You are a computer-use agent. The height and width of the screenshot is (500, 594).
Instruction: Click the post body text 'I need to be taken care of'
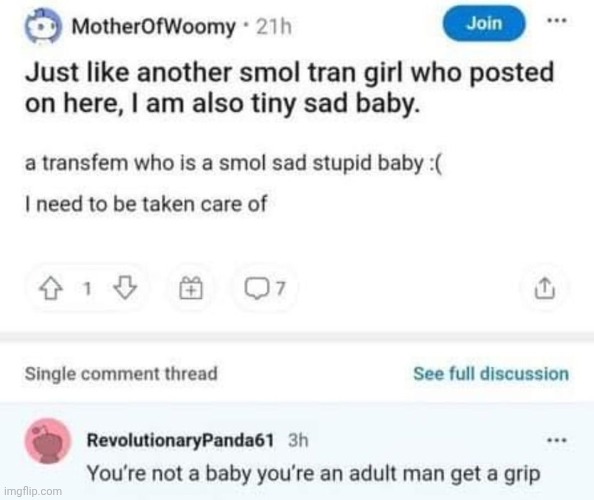point(146,204)
